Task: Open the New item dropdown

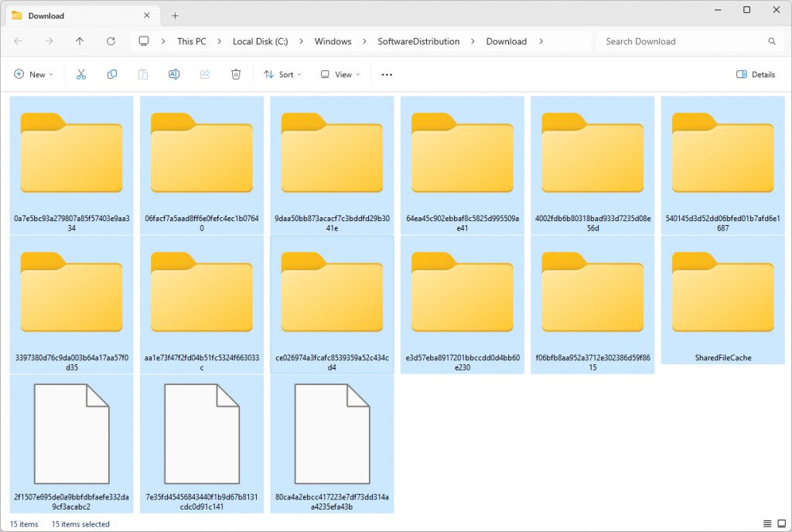Action: [34, 73]
